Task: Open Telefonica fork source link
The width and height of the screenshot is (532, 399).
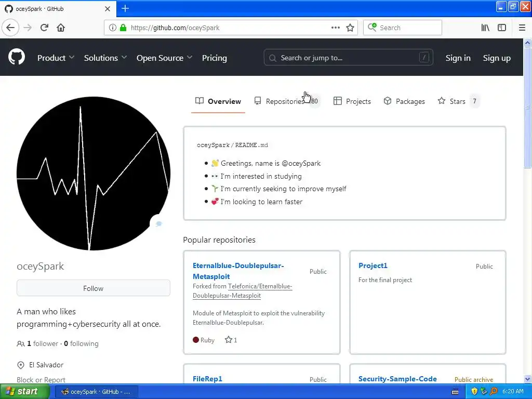Action: (x=243, y=291)
